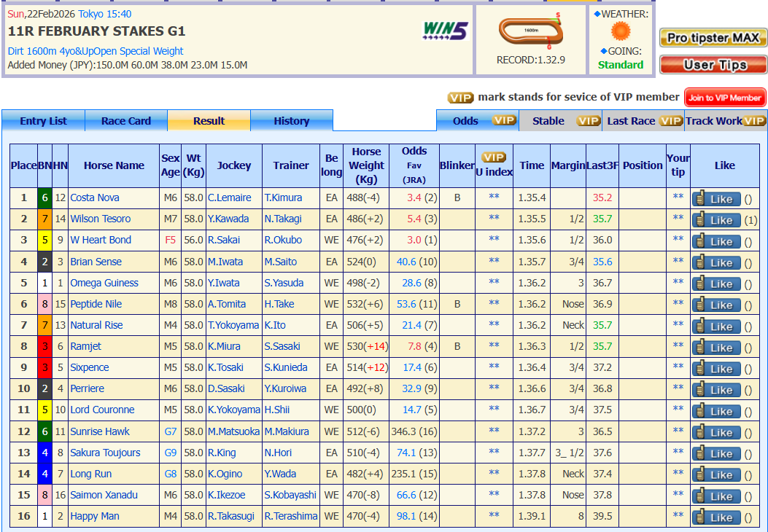Click VIP badge above U index header
Image resolution: width=768 pixels, height=532 pixels.
point(494,157)
